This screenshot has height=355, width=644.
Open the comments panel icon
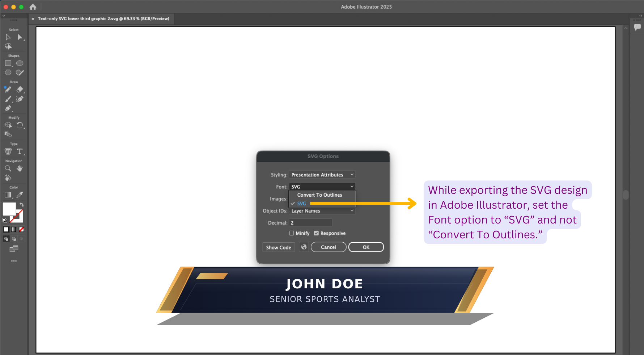(637, 27)
